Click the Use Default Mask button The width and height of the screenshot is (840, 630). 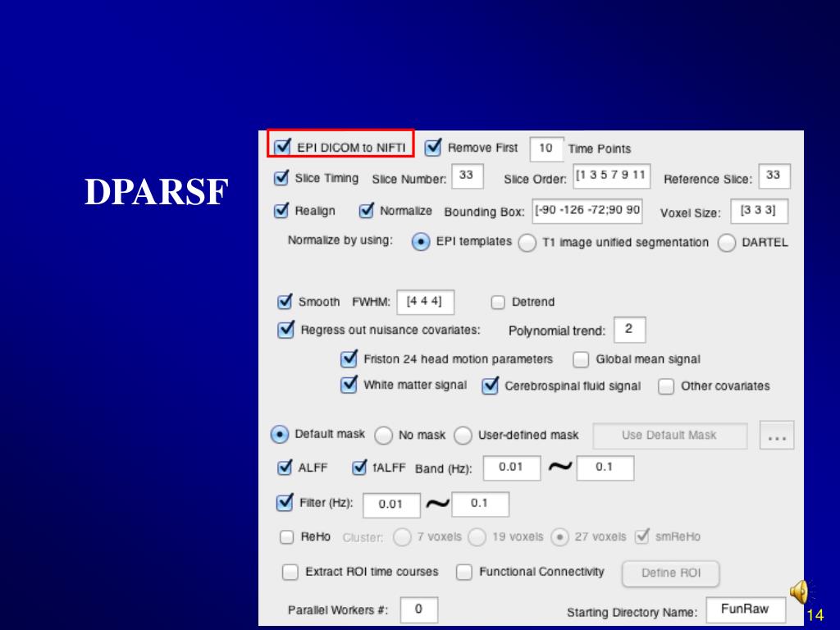(669, 436)
